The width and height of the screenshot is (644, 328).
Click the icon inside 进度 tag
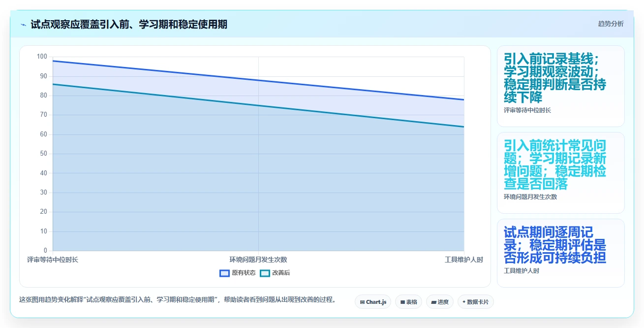pos(433,302)
